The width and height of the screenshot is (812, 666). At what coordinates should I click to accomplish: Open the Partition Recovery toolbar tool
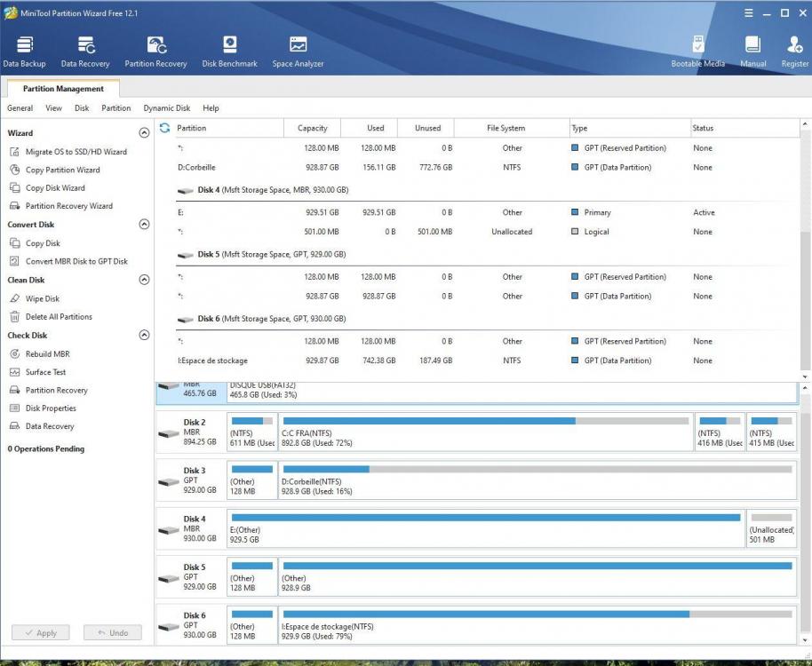(156, 51)
